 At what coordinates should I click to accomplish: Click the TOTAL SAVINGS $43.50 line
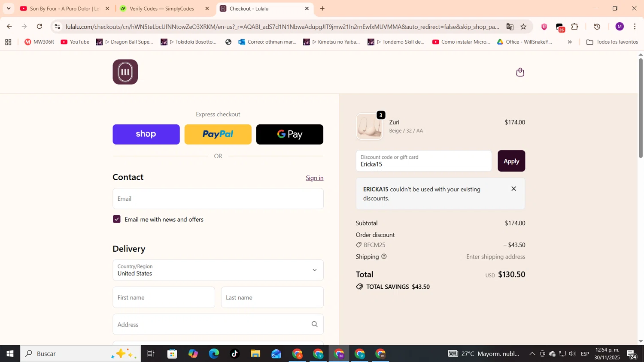pos(393,287)
